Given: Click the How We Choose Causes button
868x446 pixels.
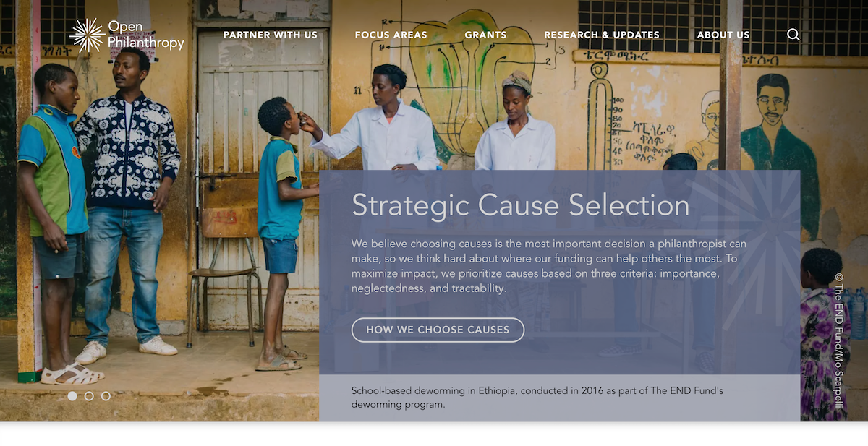Looking at the screenshot, I should [438, 330].
